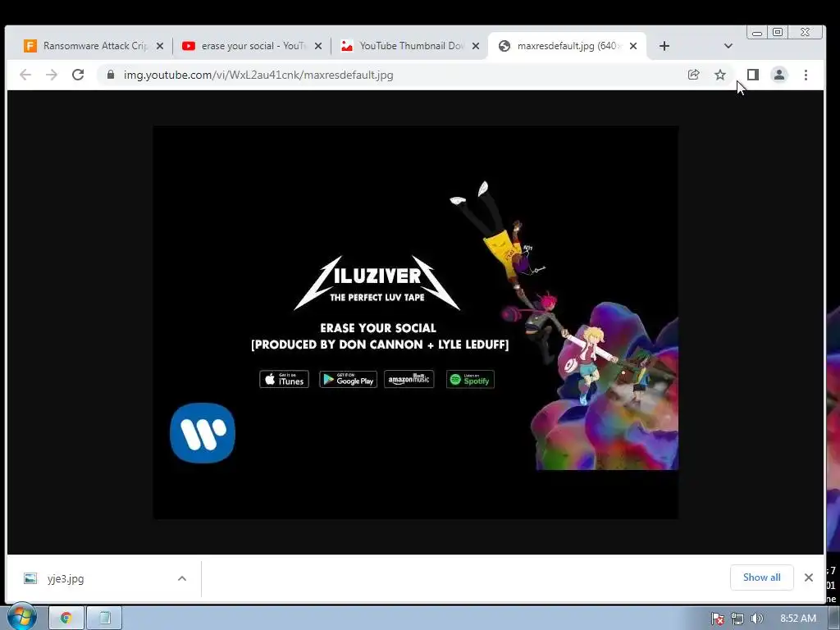Close the Ransomware Attack tab
The width and height of the screenshot is (840, 630).
pos(160,46)
